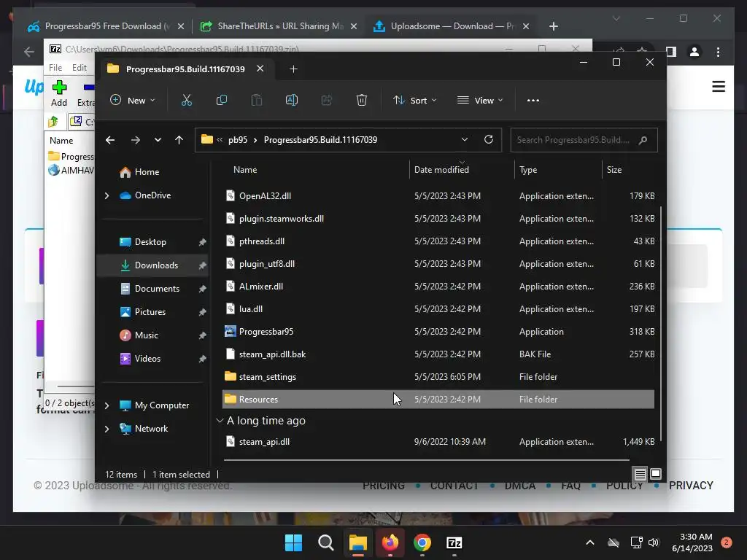Viewport: 747px width, 560px height.
Task: Open Windows Start menu
Action: coord(293,542)
